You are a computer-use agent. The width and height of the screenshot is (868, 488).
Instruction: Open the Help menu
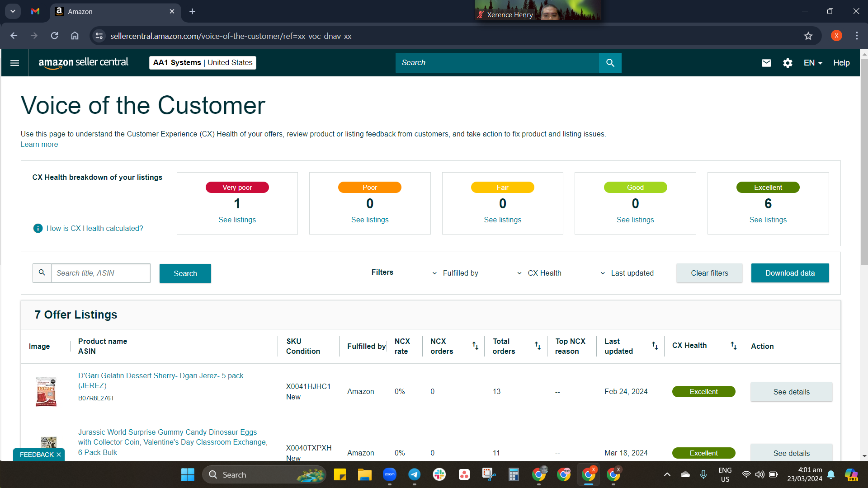(841, 63)
